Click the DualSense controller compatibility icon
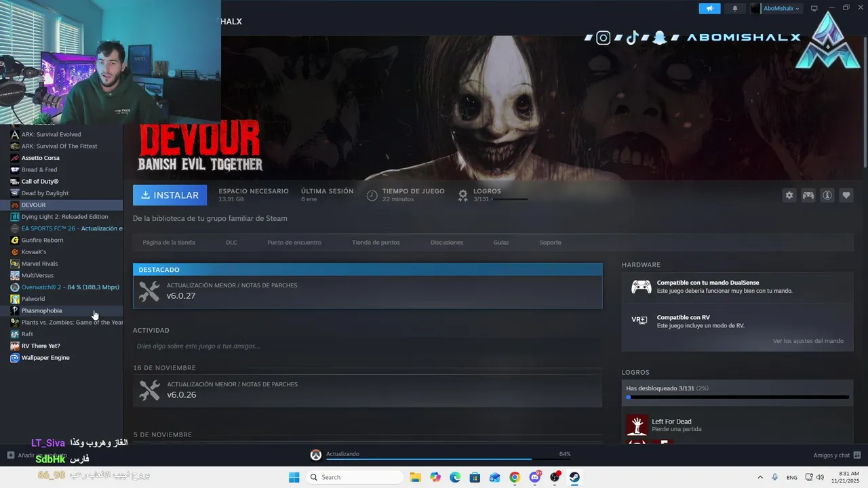The height and width of the screenshot is (488, 868). click(x=641, y=287)
